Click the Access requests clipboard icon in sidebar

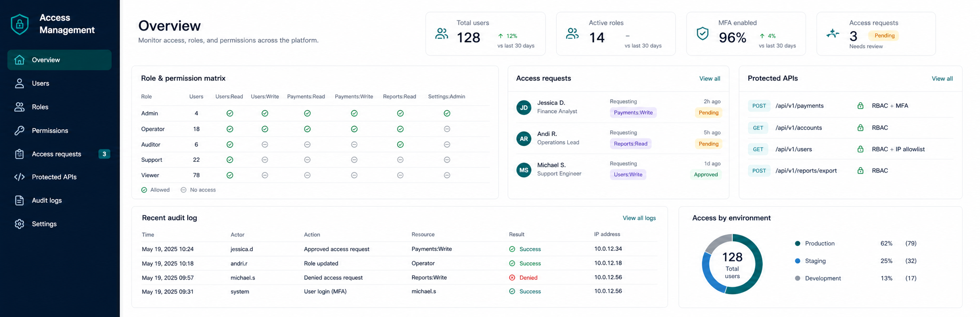click(x=19, y=154)
